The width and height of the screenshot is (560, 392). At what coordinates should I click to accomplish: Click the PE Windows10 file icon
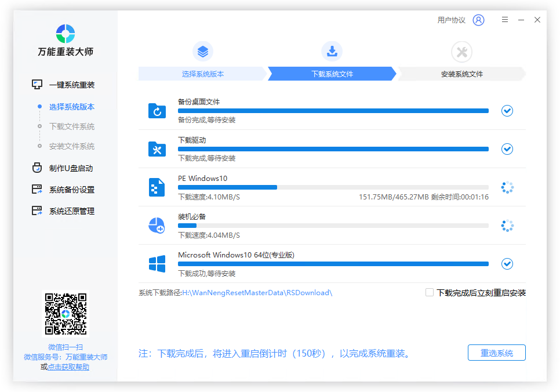tap(157, 187)
